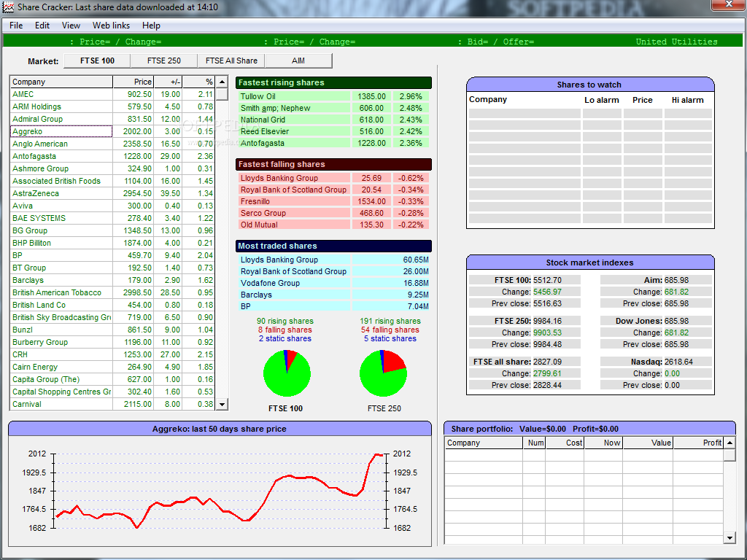Screen dimensions: 747x560
Task: Select AstraZeneca row
Action: (113, 193)
